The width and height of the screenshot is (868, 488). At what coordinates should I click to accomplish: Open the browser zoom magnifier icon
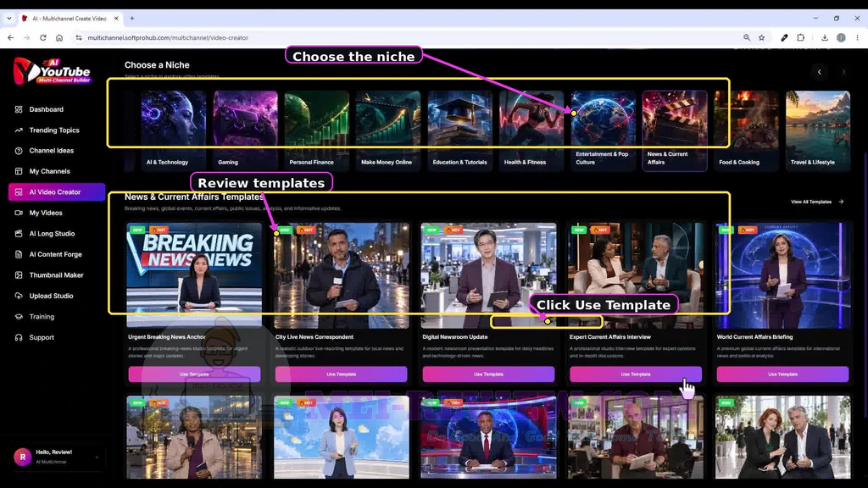(x=747, y=37)
